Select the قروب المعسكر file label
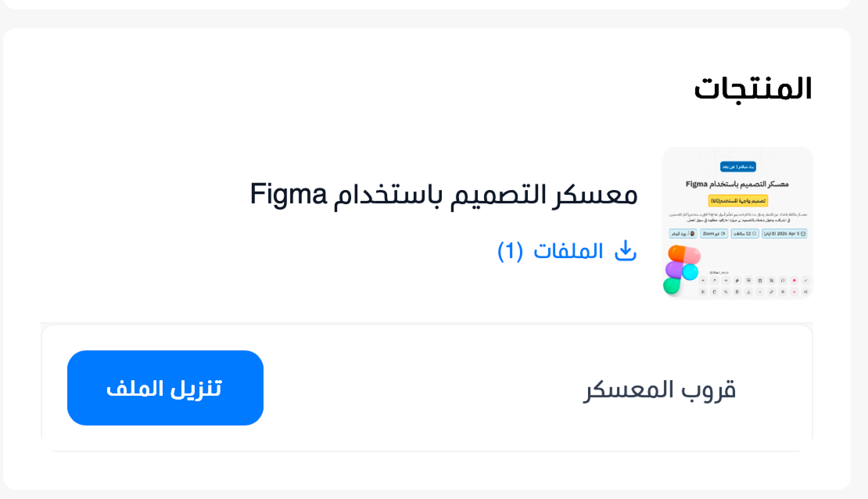868x499 pixels. click(659, 390)
